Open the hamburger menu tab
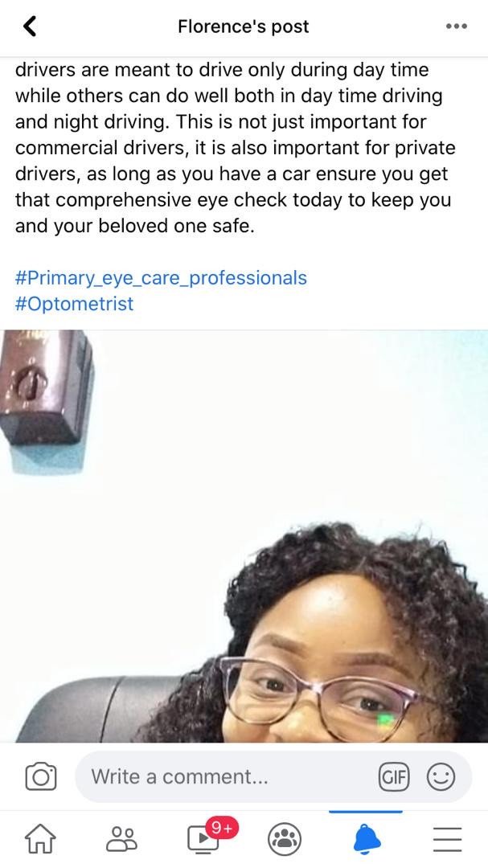This screenshot has height=868, width=488. click(x=448, y=839)
